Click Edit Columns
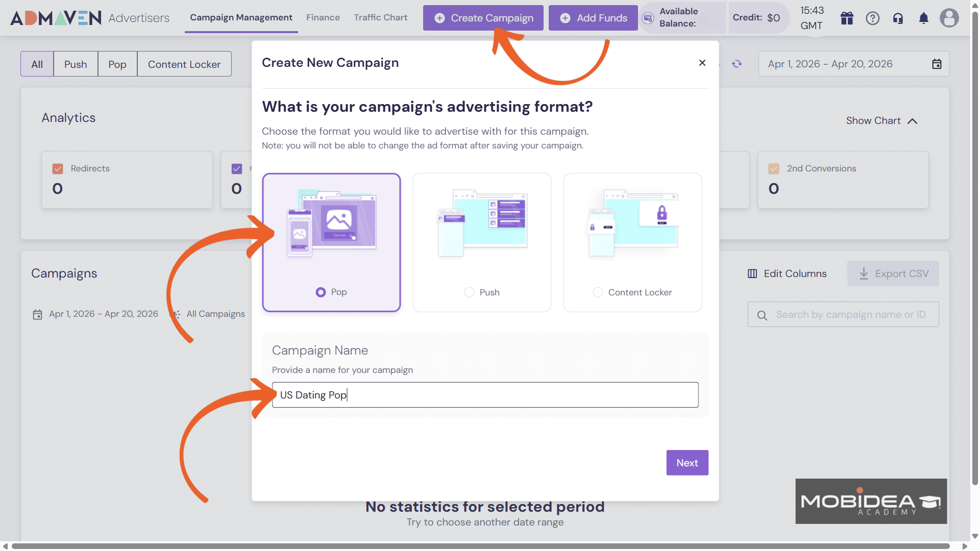This screenshot has height=551, width=980. point(787,273)
